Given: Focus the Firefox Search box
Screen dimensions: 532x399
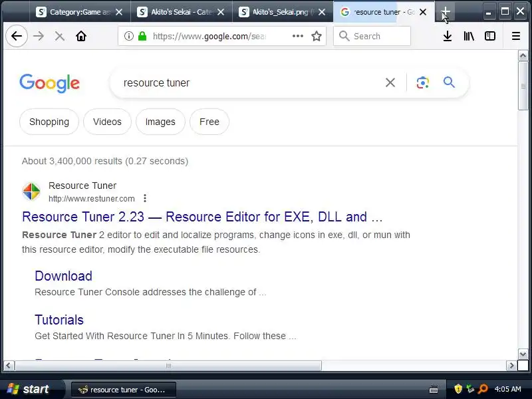Looking at the screenshot, I should (x=372, y=36).
